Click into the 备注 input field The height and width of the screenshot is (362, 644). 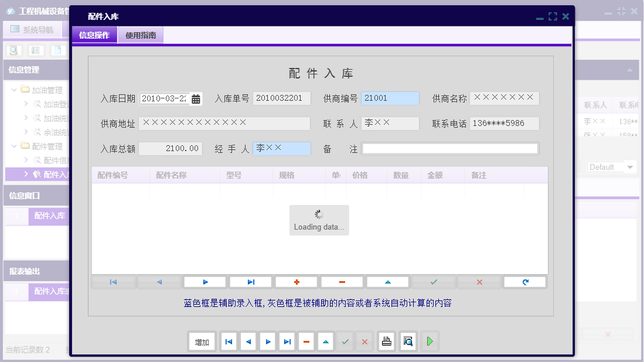click(451, 148)
